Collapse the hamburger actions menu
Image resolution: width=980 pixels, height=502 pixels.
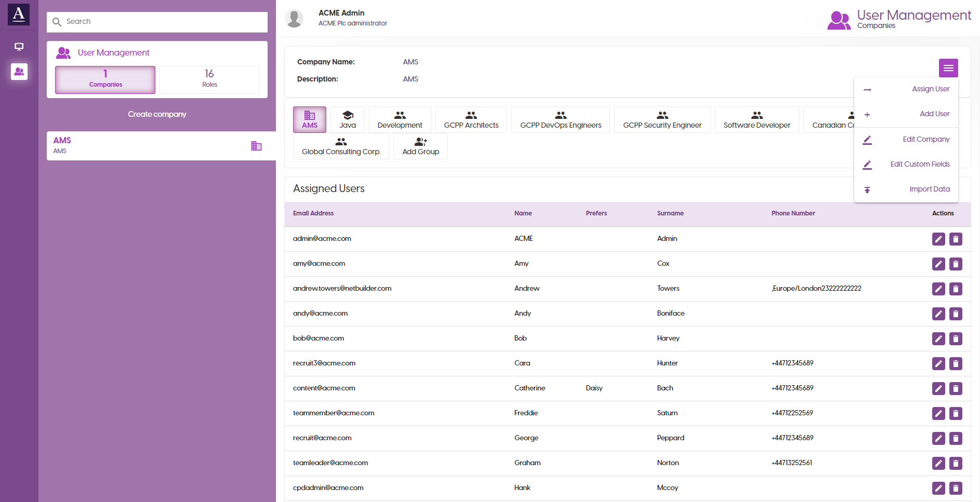pos(948,68)
